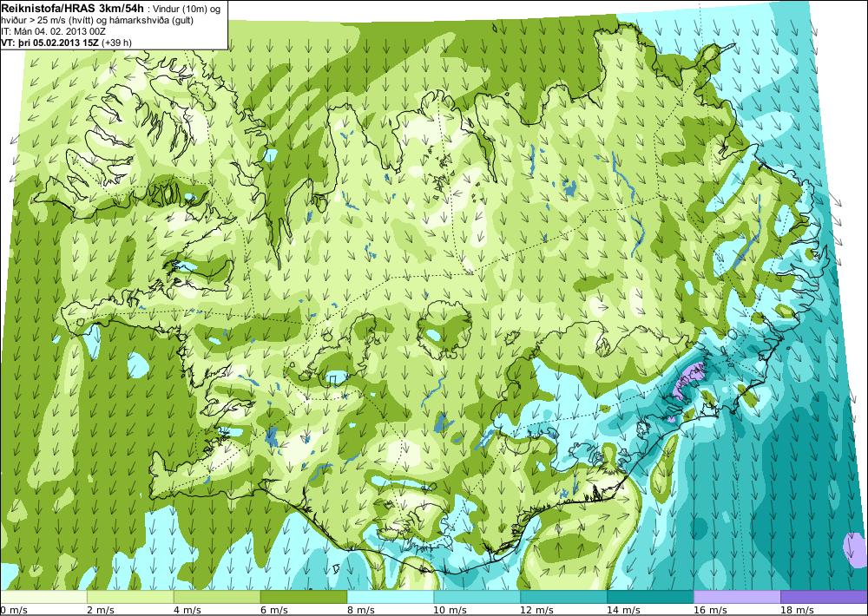Pick the cyan swatch between 10 and 12 m/s

tap(477, 597)
